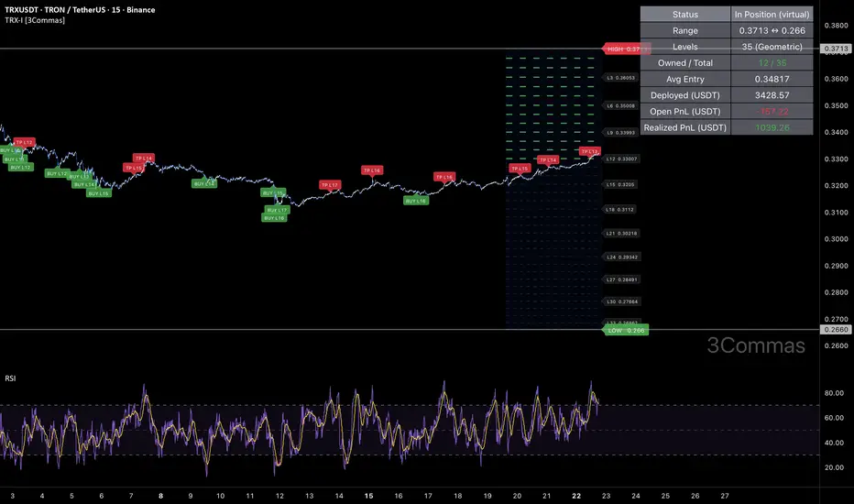This screenshot has height=504, width=854.
Task: Select the 0.2600 price axis label
Action: click(836, 345)
